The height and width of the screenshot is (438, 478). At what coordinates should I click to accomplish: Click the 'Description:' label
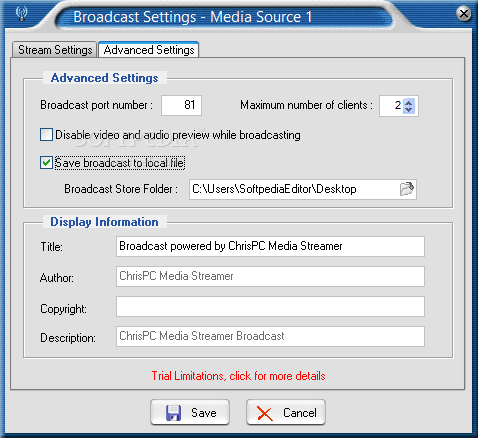click(x=68, y=338)
